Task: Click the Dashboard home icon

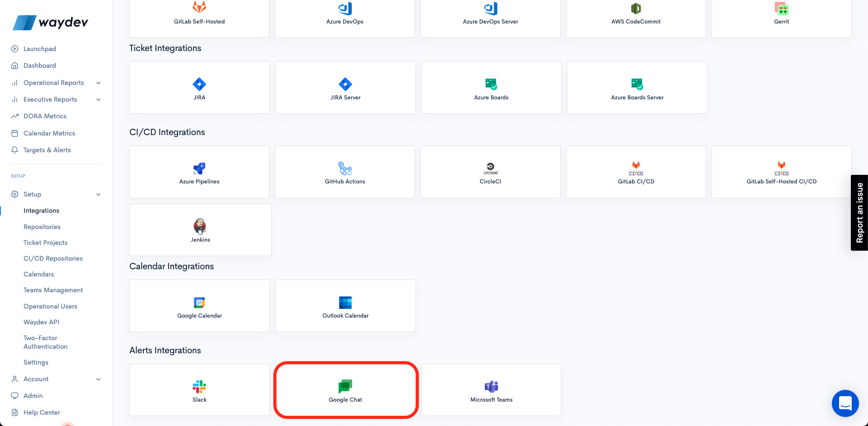Action: [x=15, y=66]
